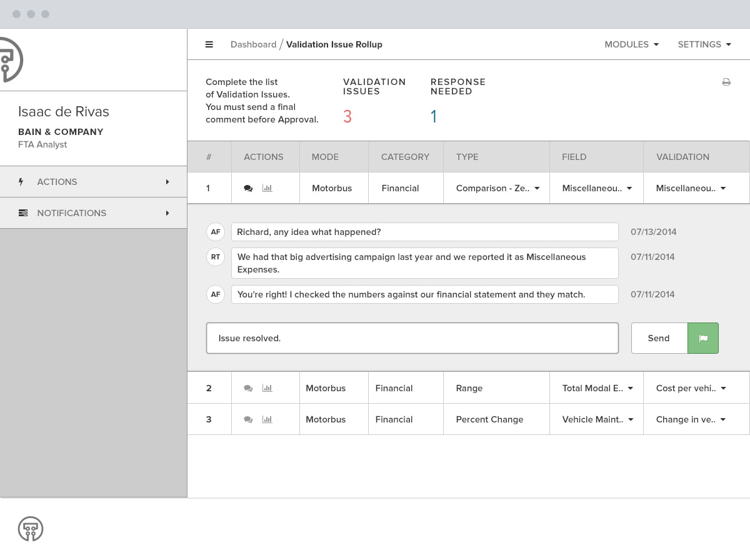750x560 pixels.
Task: Open comments icon for row 3
Action: click(248, 419)
